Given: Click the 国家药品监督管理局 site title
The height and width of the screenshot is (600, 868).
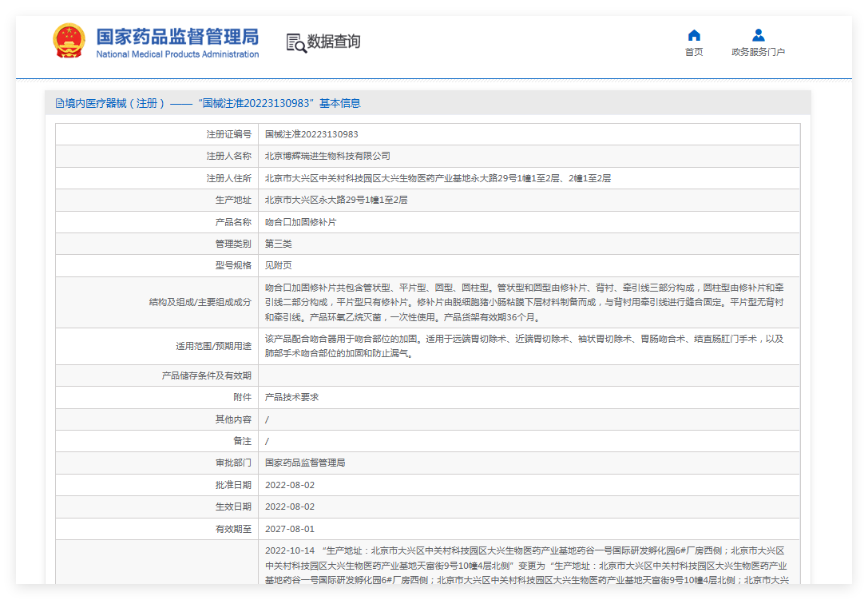Looking at the screenshot, I should pyautogui.click(x=177, y=37).
